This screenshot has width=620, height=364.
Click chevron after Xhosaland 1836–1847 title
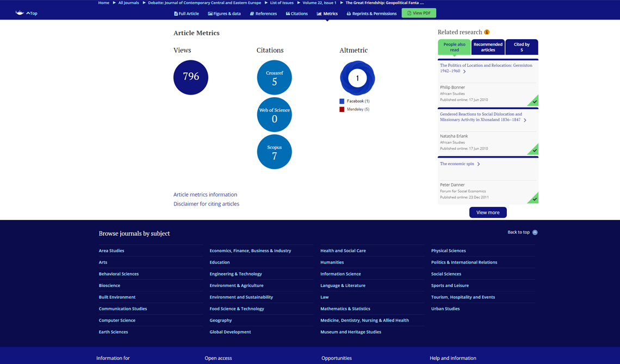525,120
